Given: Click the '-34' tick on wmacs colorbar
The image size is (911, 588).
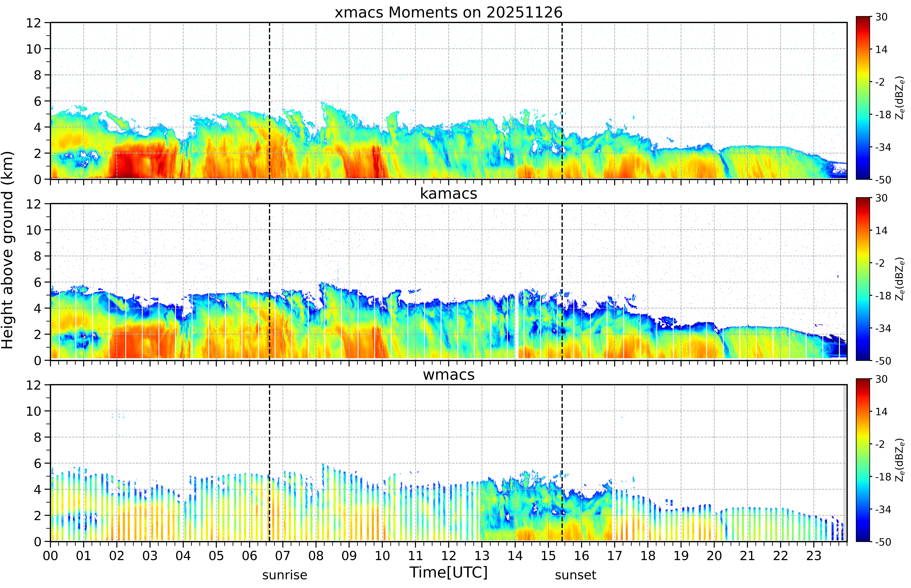Looking at the screenshot, I should click(x=883, y=509).
